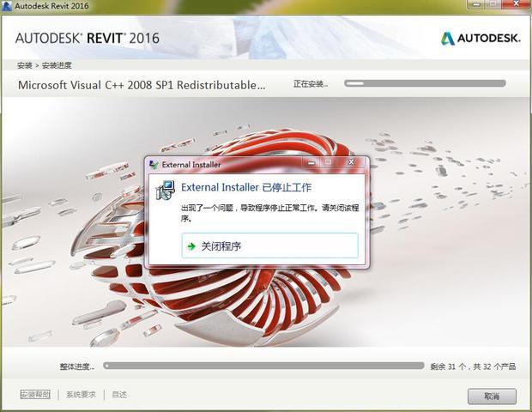Click the Autodesk Revit 2016 window icon
This screenshot has width=532, height=412.
click(7, 6)
